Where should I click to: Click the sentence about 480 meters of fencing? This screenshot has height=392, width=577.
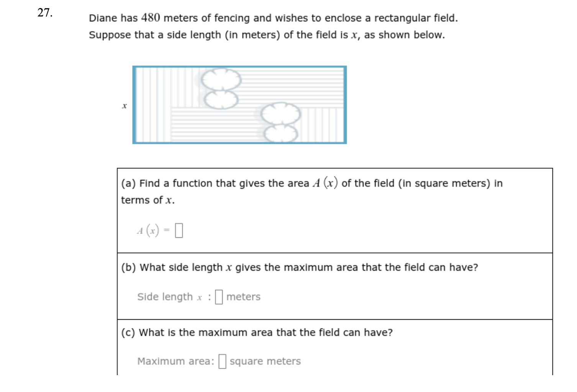coord(273,18)
